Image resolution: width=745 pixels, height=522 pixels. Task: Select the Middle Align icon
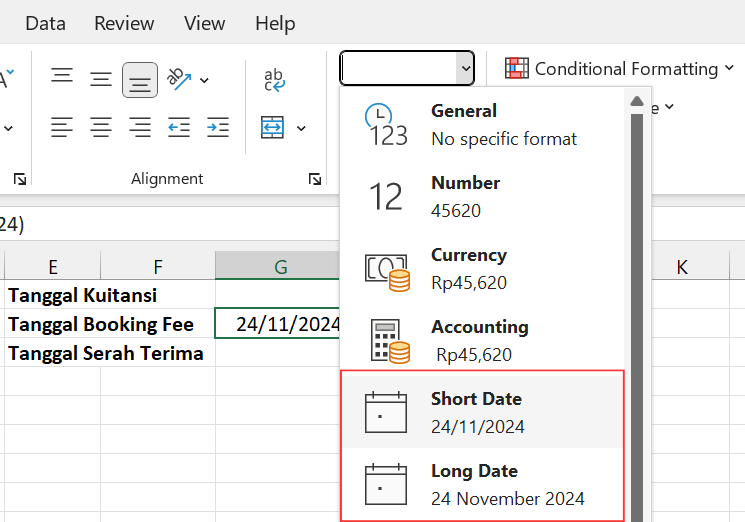[101, 79]
